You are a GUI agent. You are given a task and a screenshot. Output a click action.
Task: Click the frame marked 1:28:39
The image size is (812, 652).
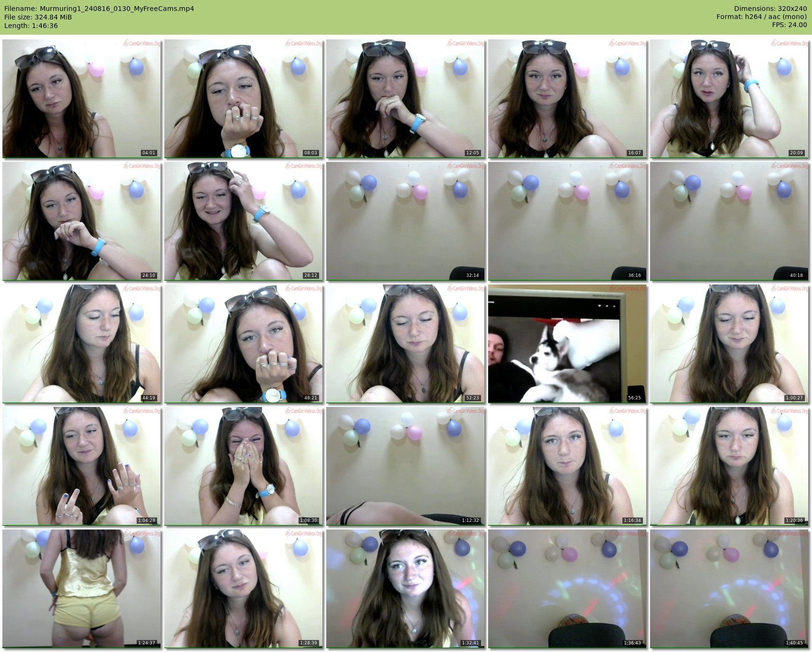244,588
